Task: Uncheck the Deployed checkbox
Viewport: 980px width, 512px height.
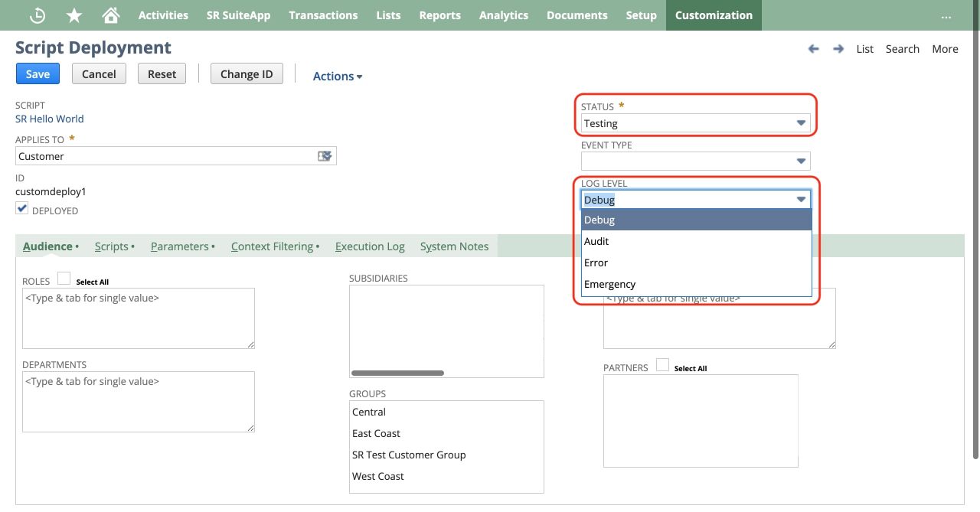Action: click(x=22, y=209)
